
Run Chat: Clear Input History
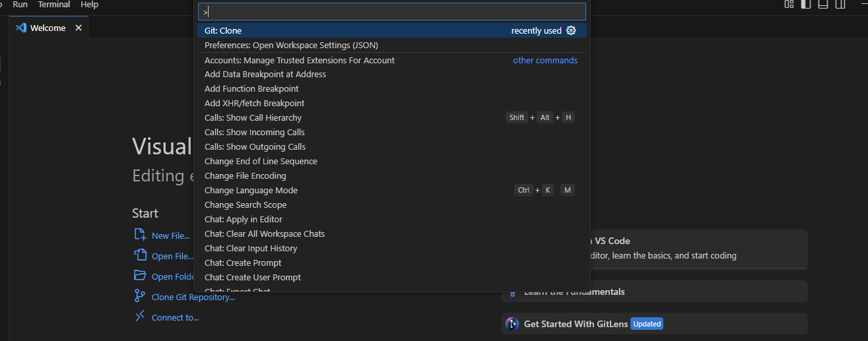tap(392, 249)
